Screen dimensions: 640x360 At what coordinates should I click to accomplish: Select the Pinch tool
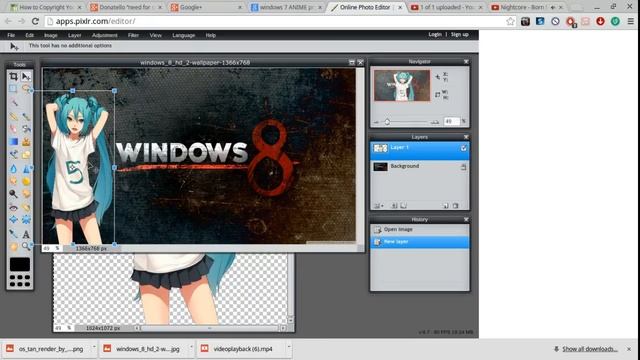26,220
